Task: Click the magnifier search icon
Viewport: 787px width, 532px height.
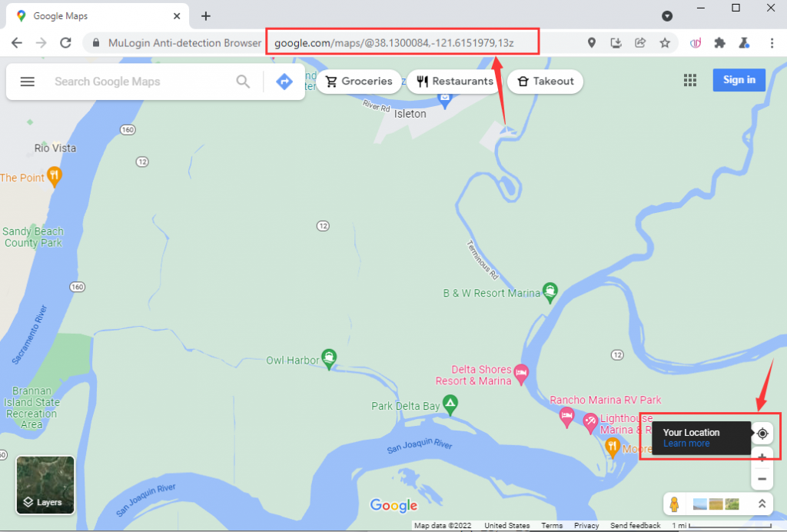Action: tap(243, 81)
